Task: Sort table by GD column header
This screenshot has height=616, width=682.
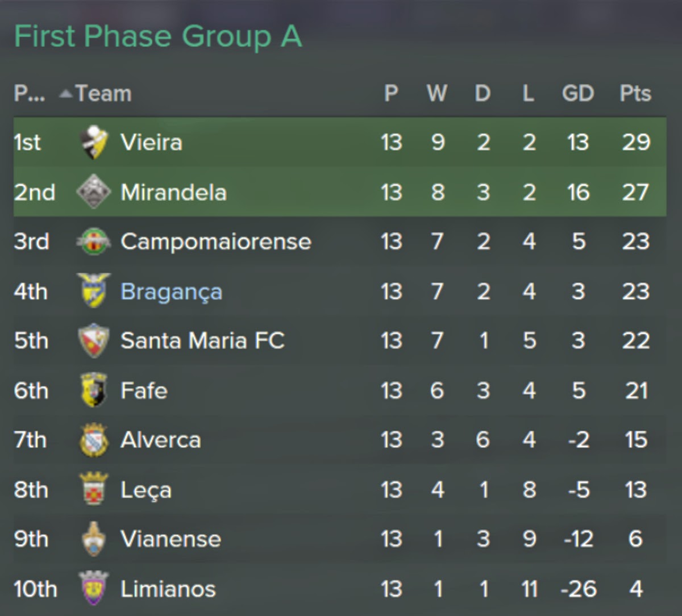Action: click(x=578, y=93)
